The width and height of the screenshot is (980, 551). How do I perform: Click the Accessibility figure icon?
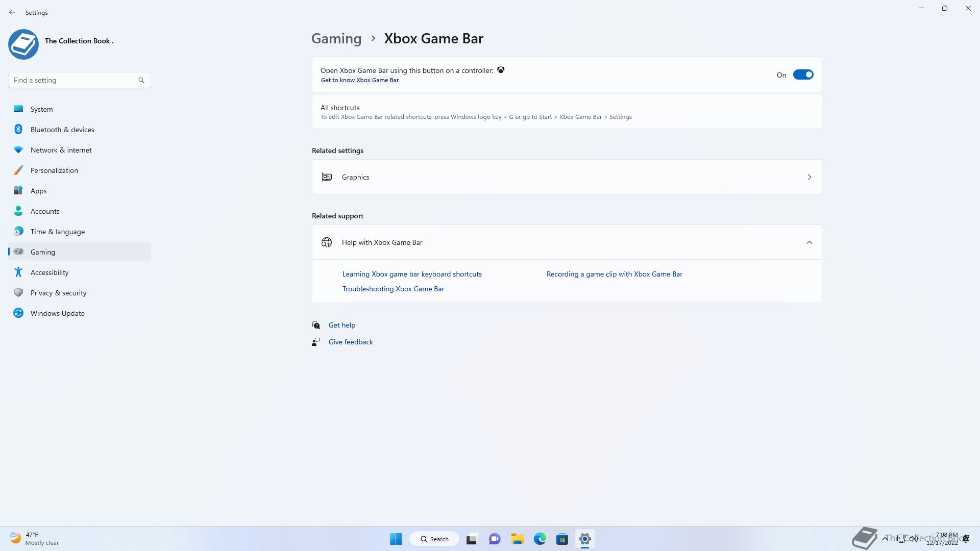[x=18, y=272]
